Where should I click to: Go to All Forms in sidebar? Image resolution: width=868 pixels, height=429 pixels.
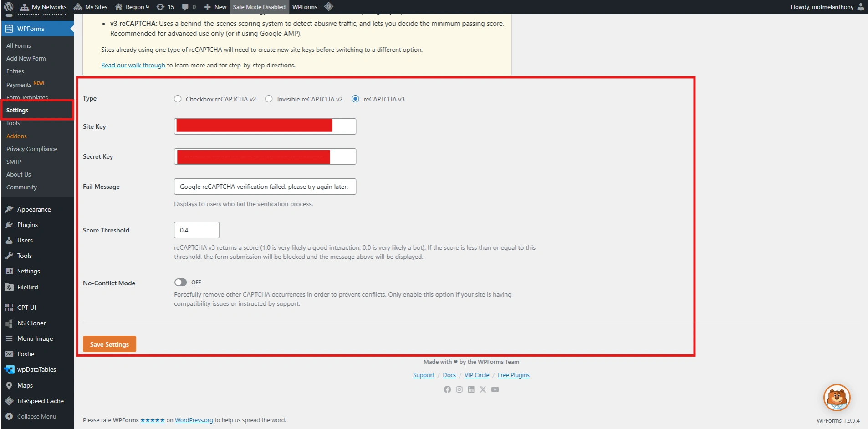19,45
